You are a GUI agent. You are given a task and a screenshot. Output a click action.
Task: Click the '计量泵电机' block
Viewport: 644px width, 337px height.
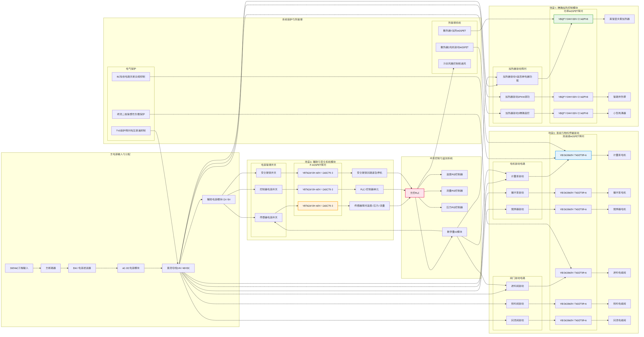620,155
